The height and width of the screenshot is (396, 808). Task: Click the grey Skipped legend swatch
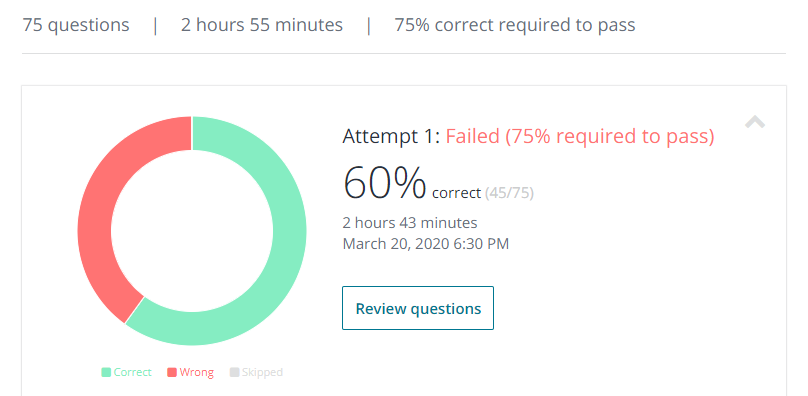(234, 372)
